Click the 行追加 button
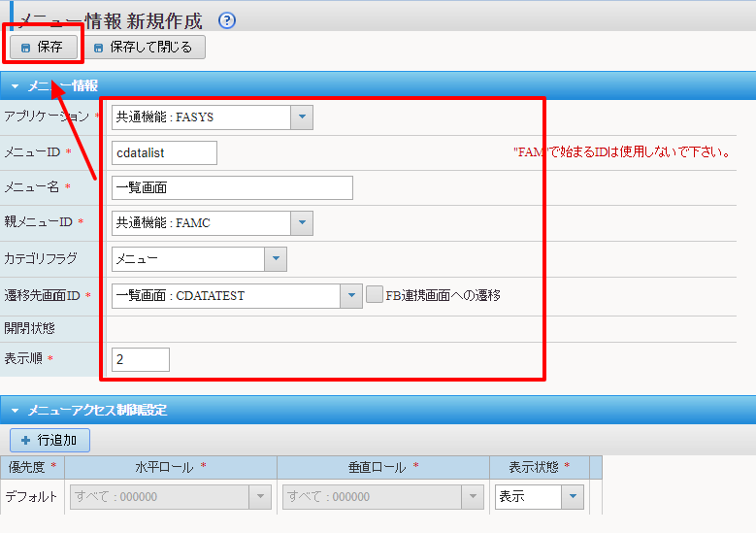This screenshot has height=533, width=756. (49, 440)
